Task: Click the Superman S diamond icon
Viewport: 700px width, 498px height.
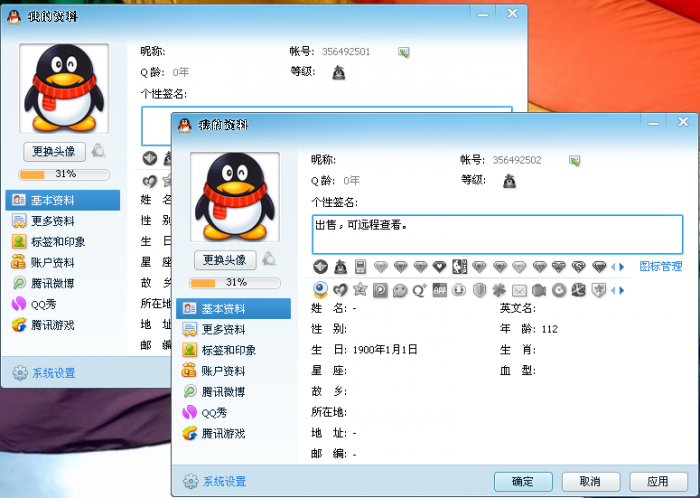Action: (579, 267)
